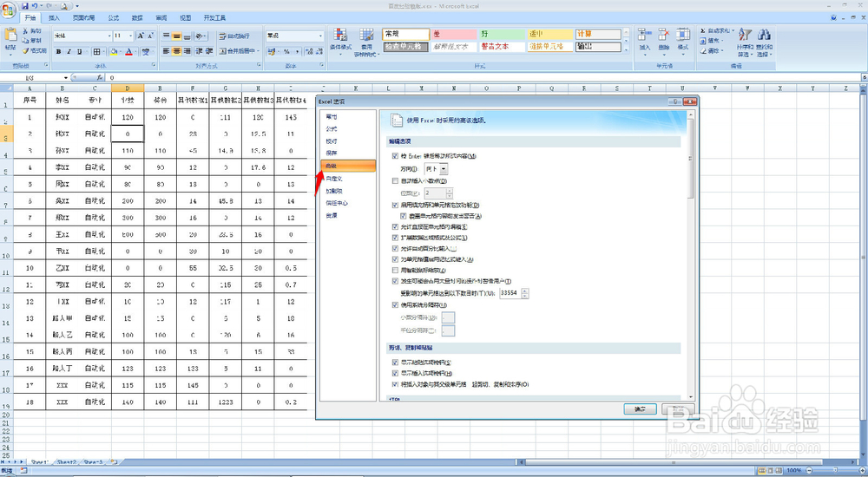Switch to the Data ribbon tab
Screen dimensions: 868x477
tap(137, 18)
